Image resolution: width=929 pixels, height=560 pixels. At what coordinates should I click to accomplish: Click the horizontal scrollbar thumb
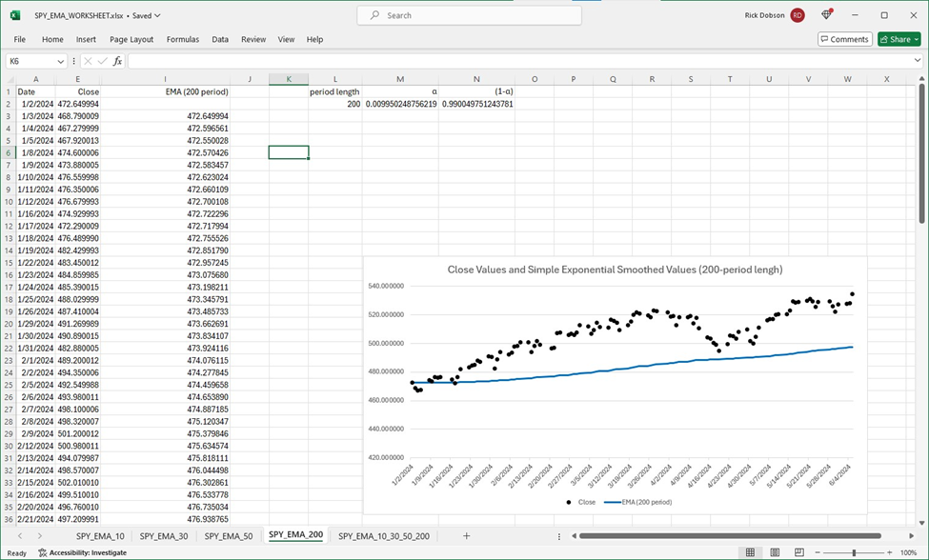(x=730, y=536)
